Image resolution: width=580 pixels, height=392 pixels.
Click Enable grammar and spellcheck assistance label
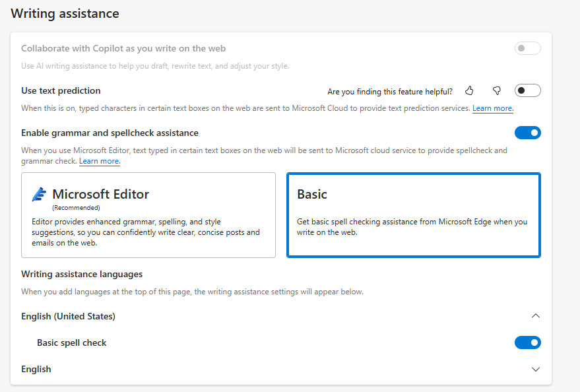(110, 133)
